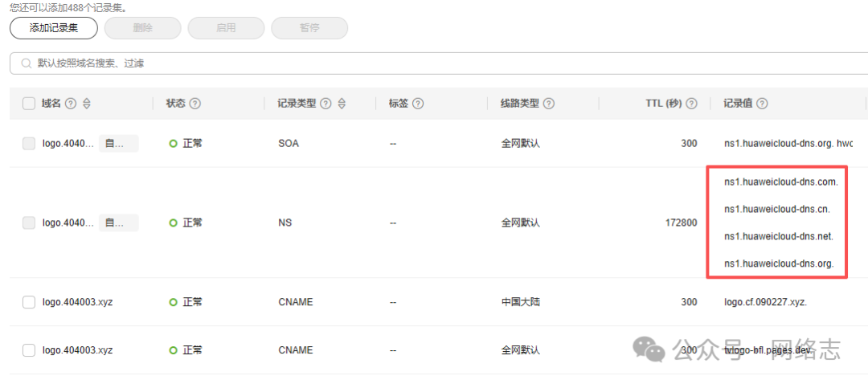The image size is (868, 384).
Task: Click the help icon beside 记录值 header
Action: pyautogui.click(x=762, y=104)
